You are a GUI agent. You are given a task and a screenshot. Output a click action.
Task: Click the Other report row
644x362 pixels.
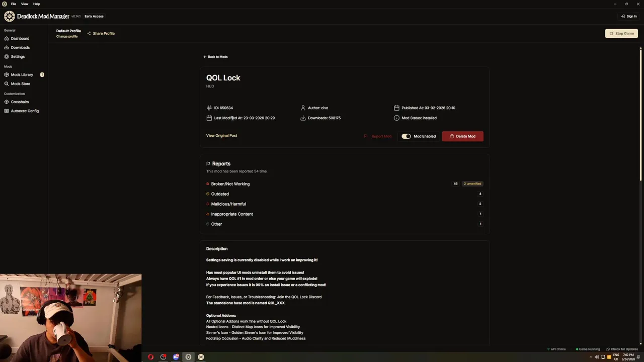coord(344,224)
